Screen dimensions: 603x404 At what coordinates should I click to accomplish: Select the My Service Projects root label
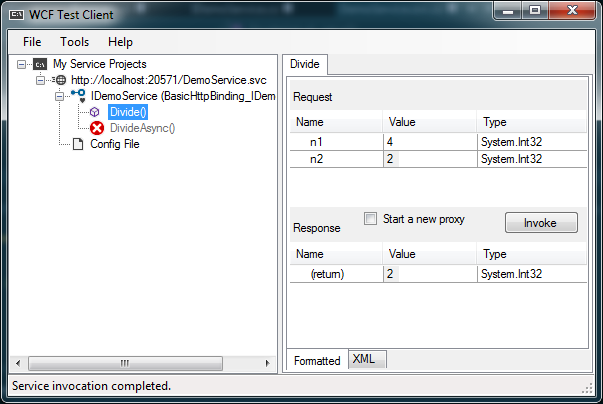[x=100, y=64]
